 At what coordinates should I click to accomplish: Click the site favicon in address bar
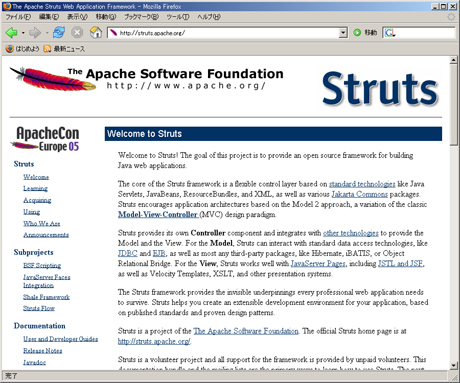(114, 33)
